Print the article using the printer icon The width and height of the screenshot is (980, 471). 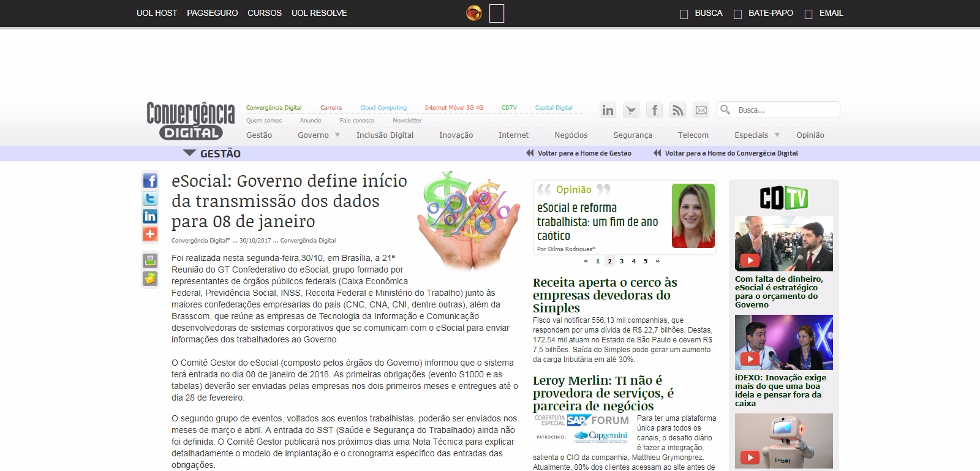tap(150, 261)
